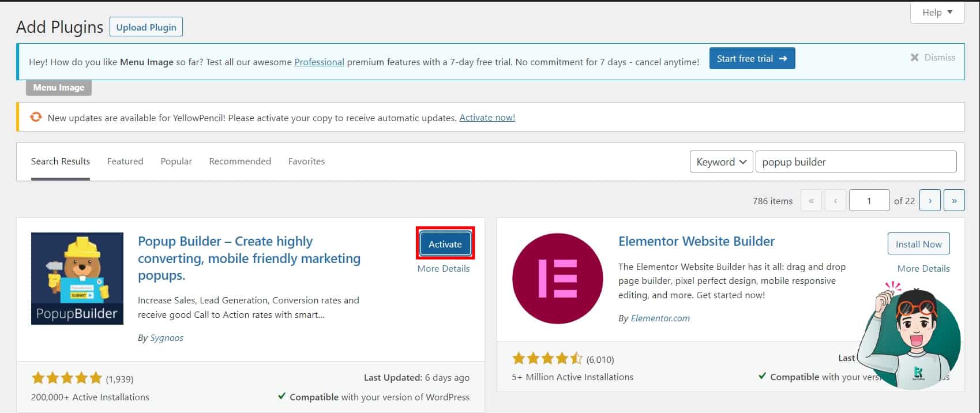Jump to last results page arrow

954,200
